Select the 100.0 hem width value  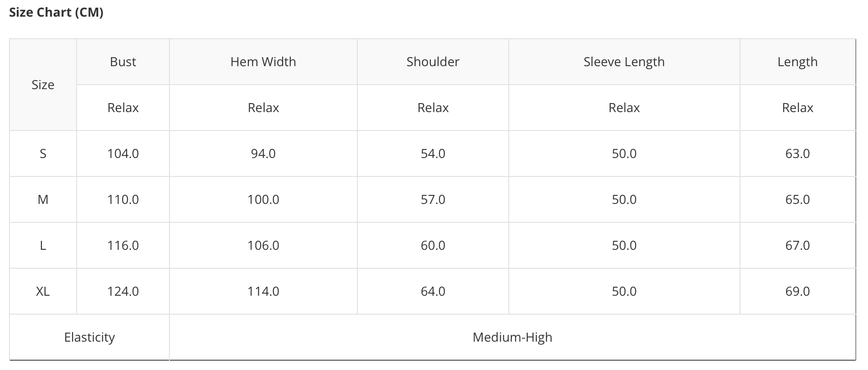263,199
